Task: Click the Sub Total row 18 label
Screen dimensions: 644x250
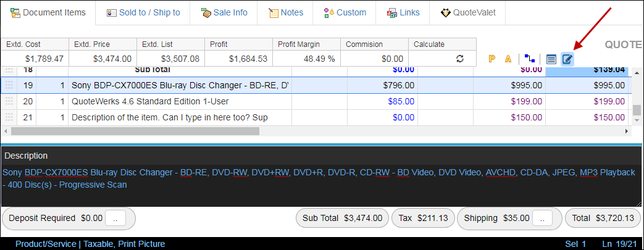Action: [153, 70]
